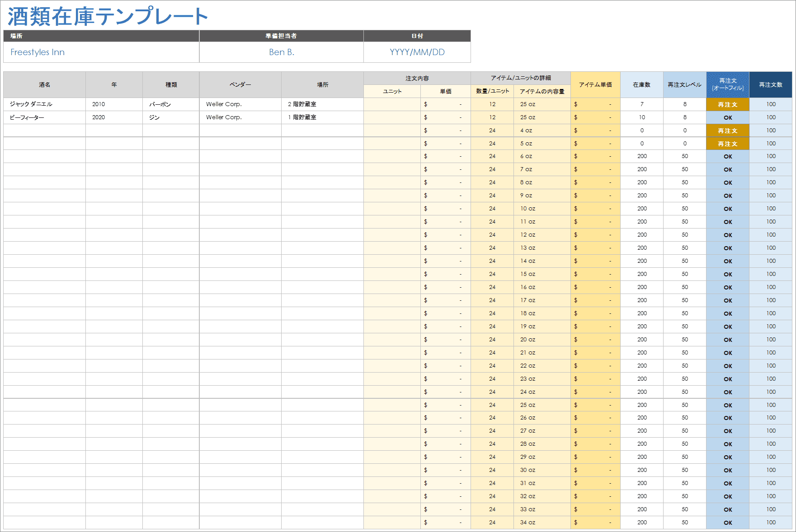Select the 準備担当者 header label
796x532 pixels.
tap(281, 36)
